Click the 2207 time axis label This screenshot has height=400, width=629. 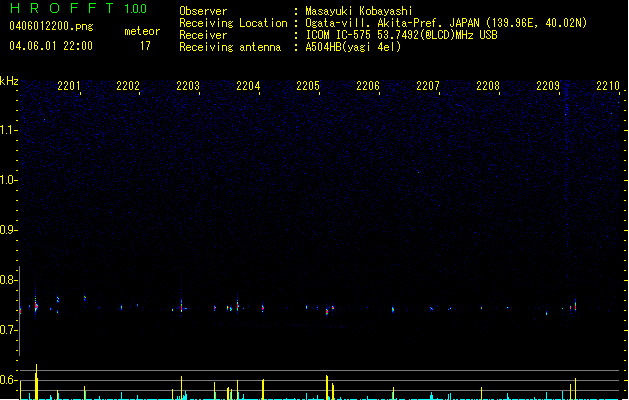pyautogui.click(x=428, y=85)
